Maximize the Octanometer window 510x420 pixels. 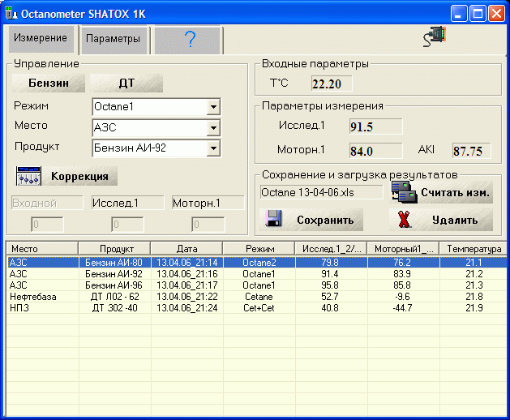coord(478,14)
